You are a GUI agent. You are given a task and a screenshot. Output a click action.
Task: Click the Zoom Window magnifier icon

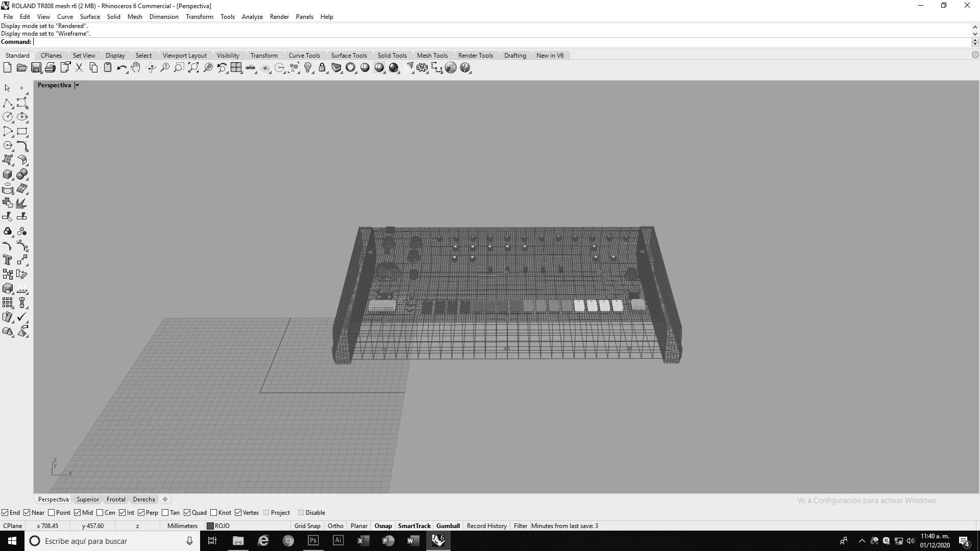click(179, 67)
